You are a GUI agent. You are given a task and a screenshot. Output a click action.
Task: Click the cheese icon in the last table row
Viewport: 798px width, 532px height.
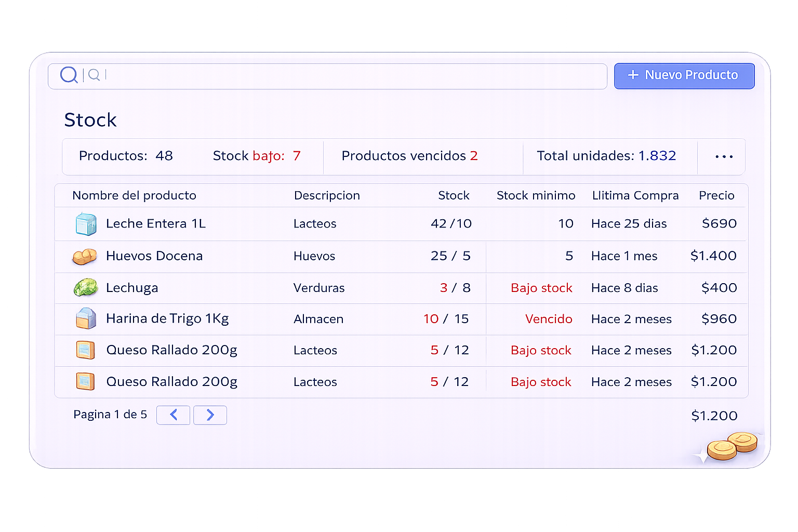point(85,382)
